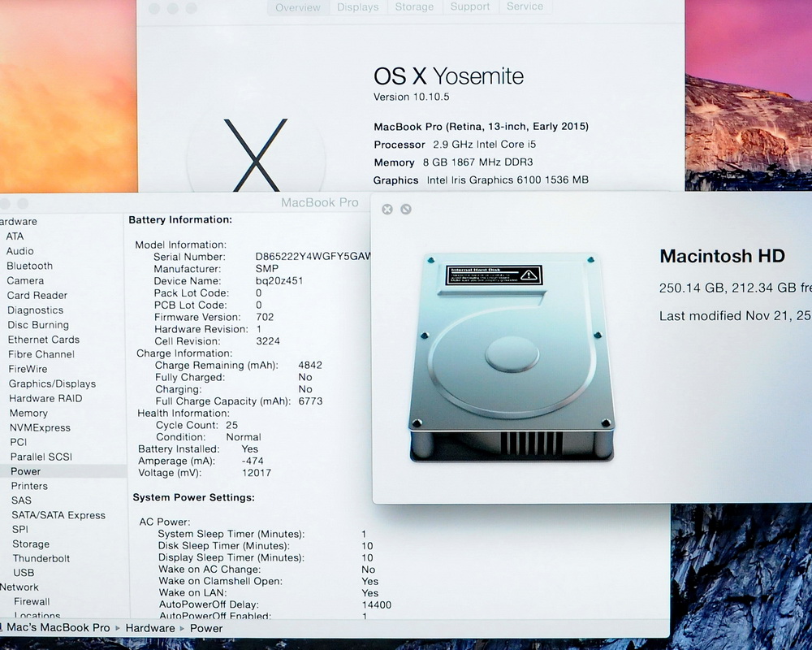Image resolution: width=812 pixels, height=650 pixels.
Task: Click the MacBook Pro window title
Action: (x=319, y=202)
